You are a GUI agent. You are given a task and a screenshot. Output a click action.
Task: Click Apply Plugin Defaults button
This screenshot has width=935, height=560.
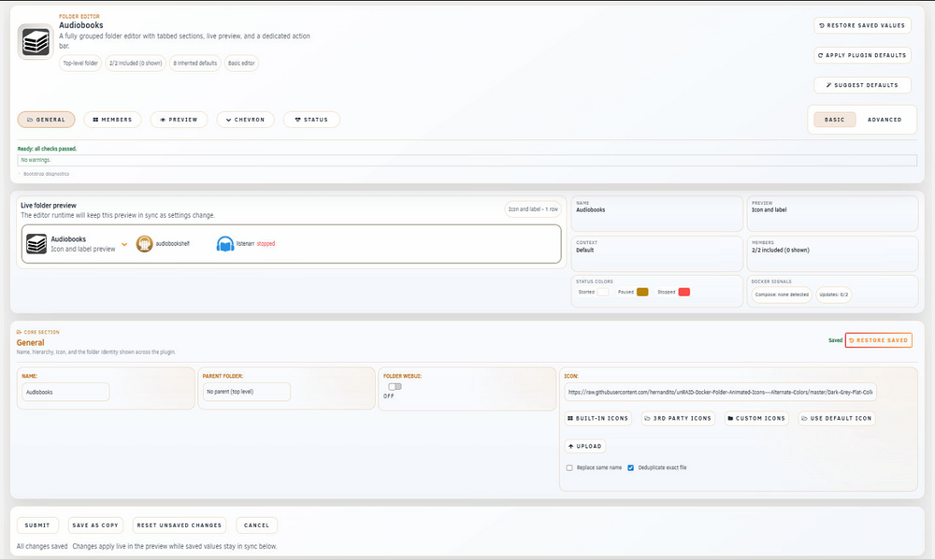(862, 55)
